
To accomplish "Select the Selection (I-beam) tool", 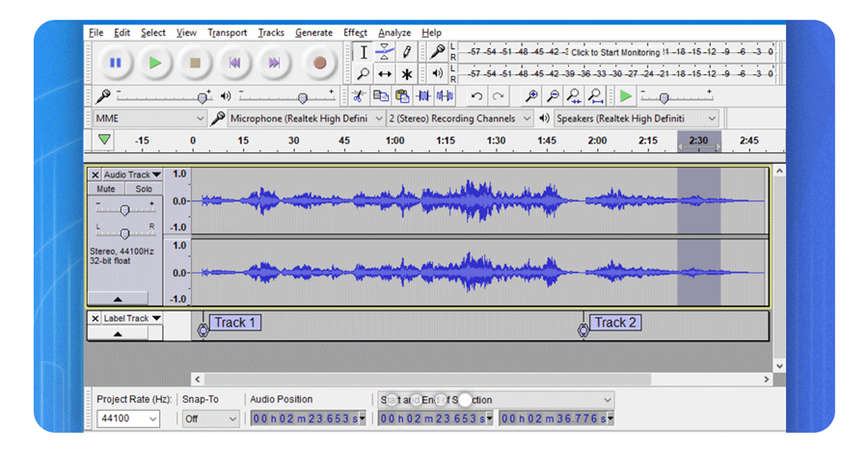I will click(364, 53).
